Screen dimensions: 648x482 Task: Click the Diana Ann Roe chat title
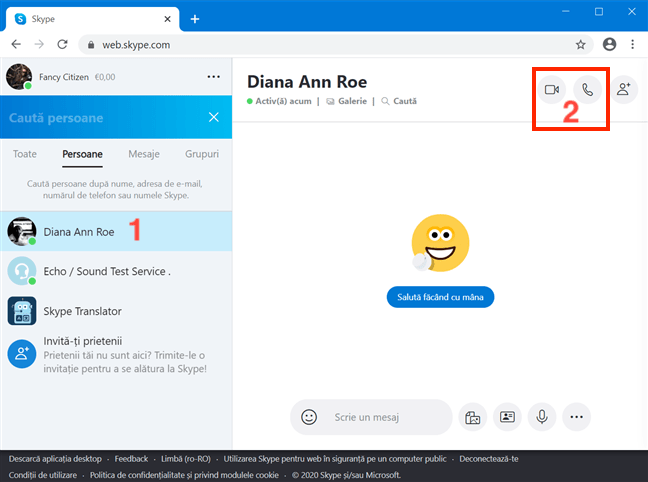(307, 82)
